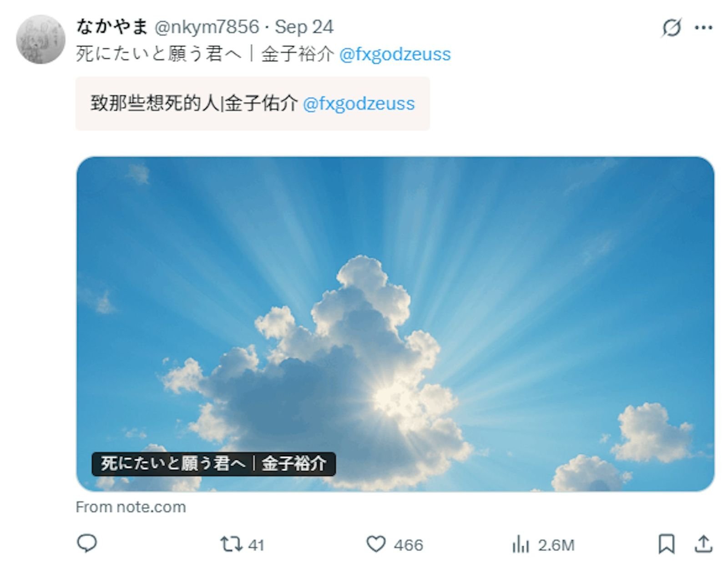Open the なかやま display name

[x=112, y=26]
